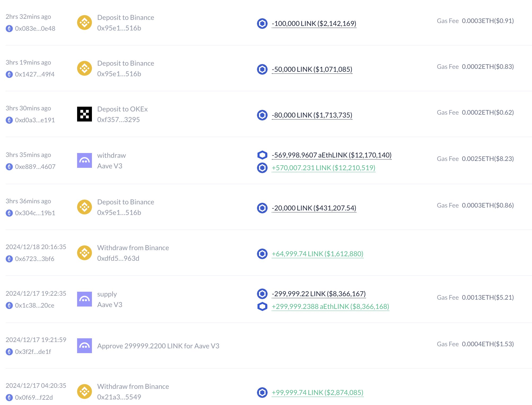The width and height of the screenshot is (532, 405).
Task: Click -100,000 LINK ($2,142,169) amount
Action: (x=314, y=24)
